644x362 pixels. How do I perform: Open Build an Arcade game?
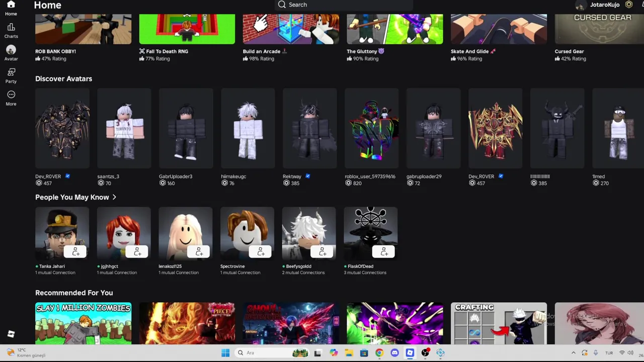[x=291, y=29]
